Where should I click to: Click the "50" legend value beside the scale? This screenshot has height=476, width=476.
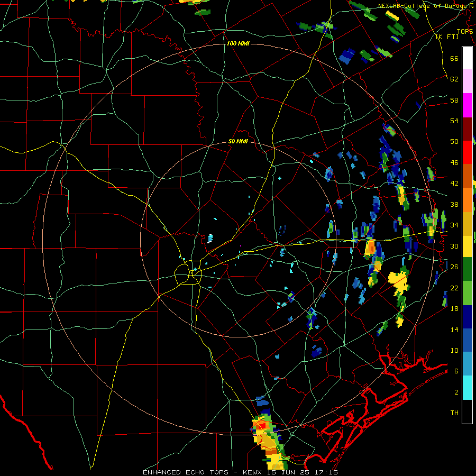(x=454, y=142)
